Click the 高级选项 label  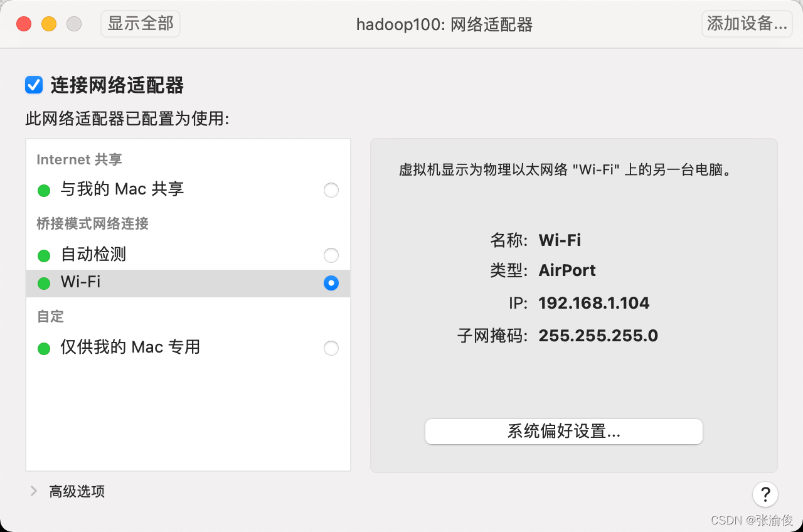(77, 491)
